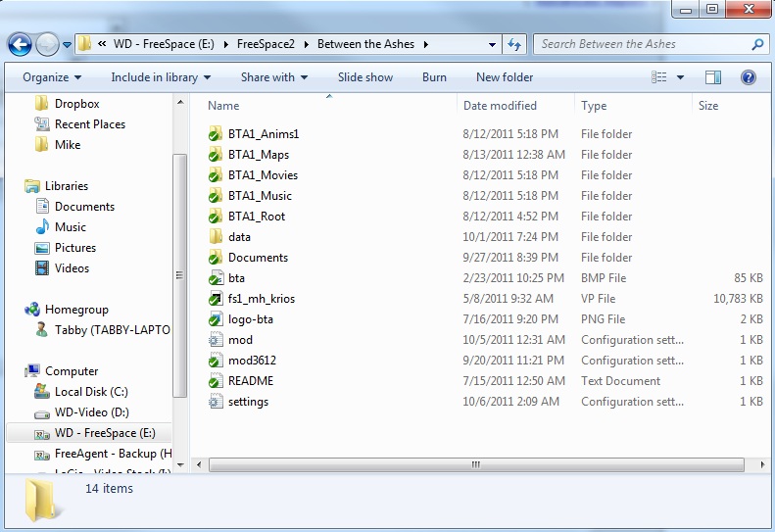775x532 pixels.
Task: Toggle the preview pane icon
Action: tap(712, 77)
